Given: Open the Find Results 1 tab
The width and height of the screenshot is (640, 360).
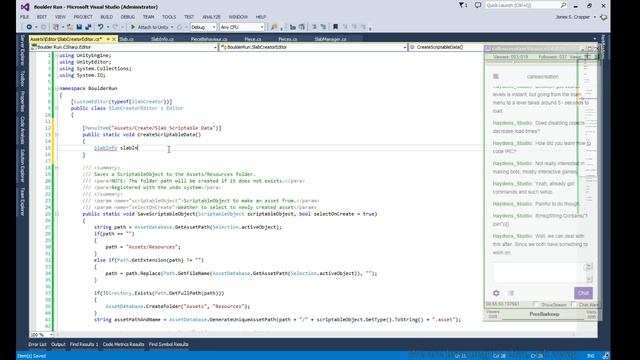Looking at the screenshot, I should (x=84, y=344).
